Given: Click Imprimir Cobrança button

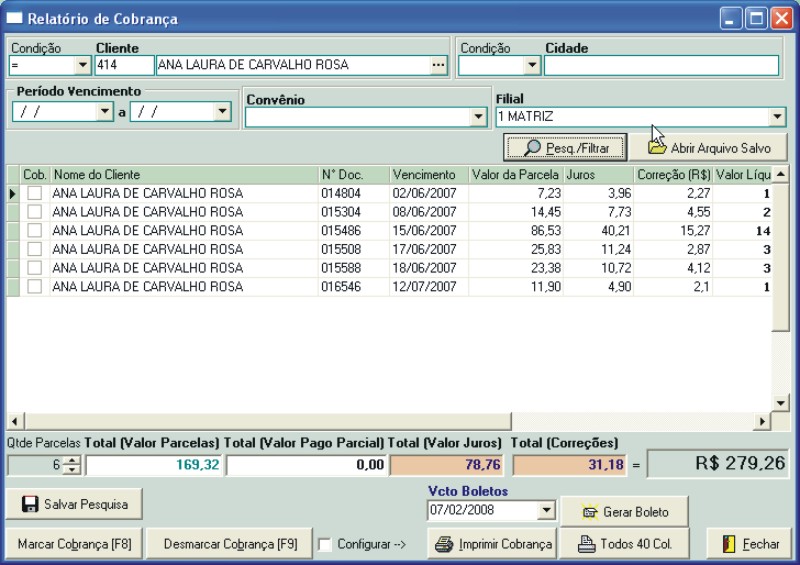Looking at the screenshot, I should (x=493, y=544).
